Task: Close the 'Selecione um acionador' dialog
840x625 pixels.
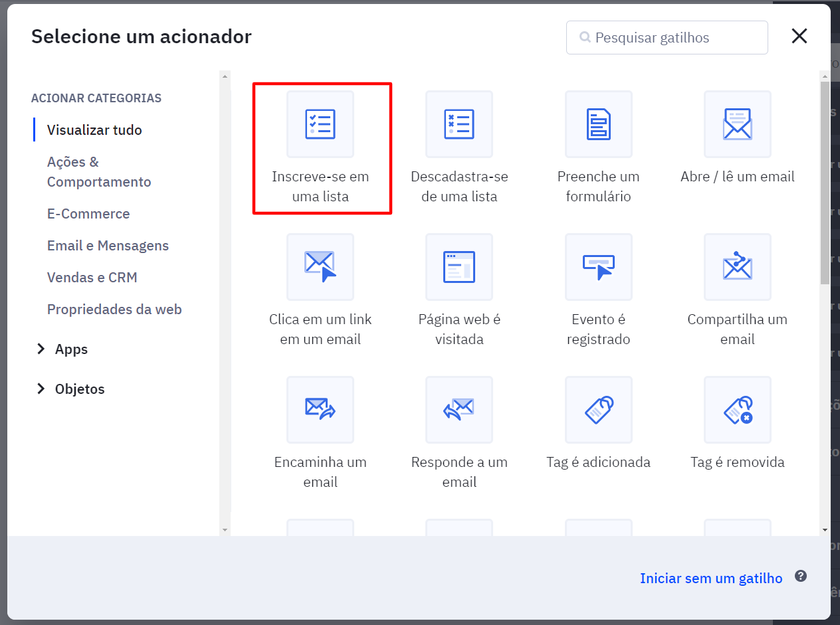Action: tap(799, 36)
